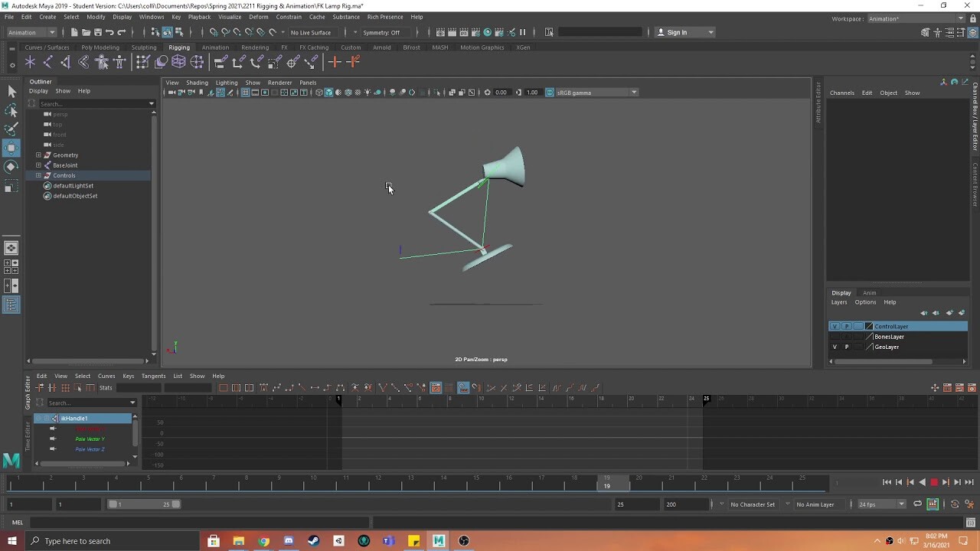The height and width of the screenshot is (551, 980).
Task: Enable wireframe display in the viewport toolbar
Action: 319,92
